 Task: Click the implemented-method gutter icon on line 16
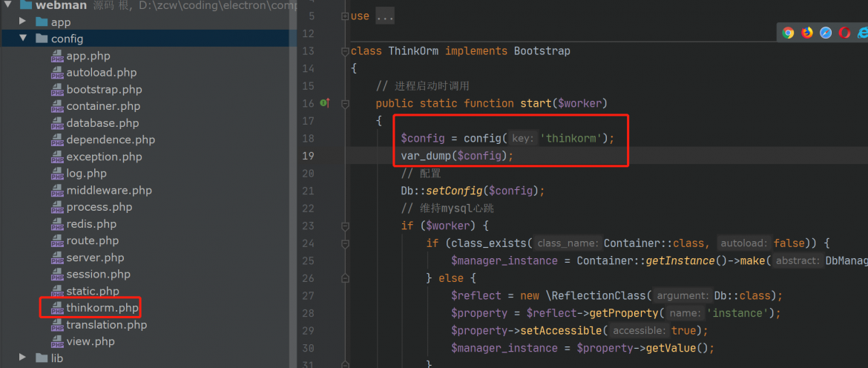[325, 103]
